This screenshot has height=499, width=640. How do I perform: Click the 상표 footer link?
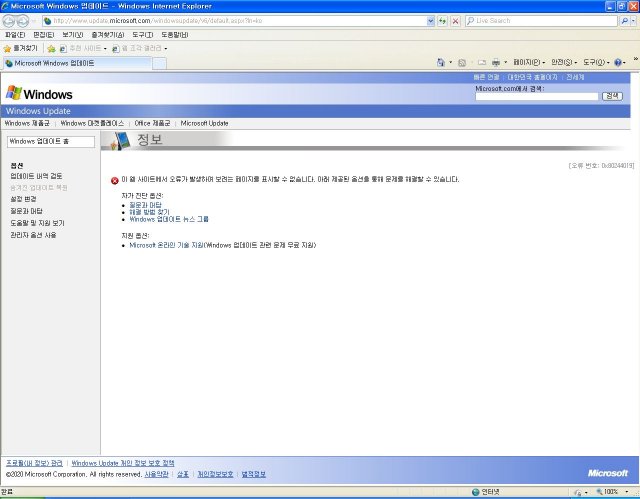(x=183, y=474)
